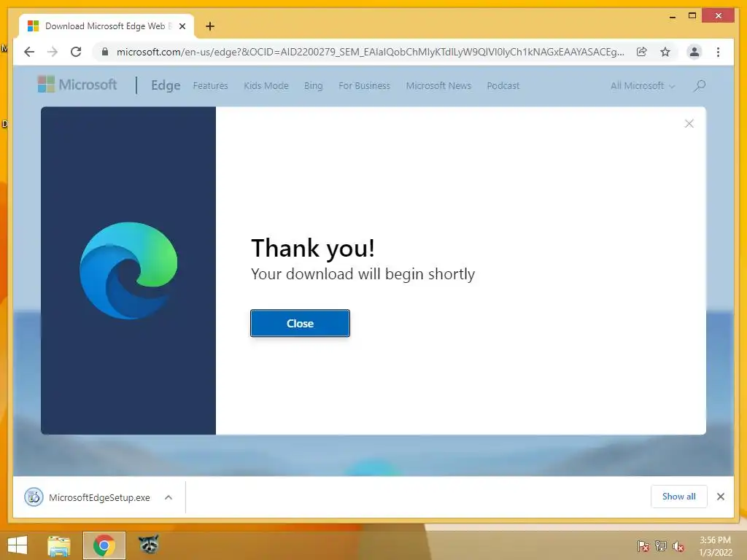Open the Chrome profile avatar menu

(x=694, y=52)
